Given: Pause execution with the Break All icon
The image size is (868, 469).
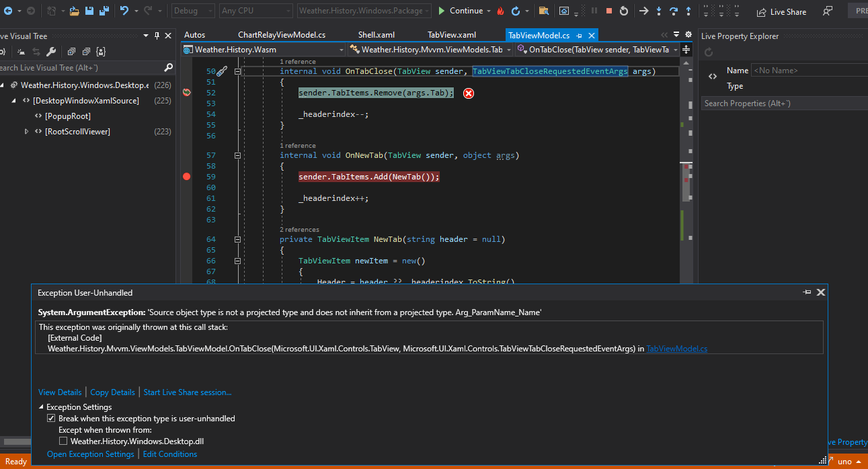Looking at the screenshot, I should click(594, 11).
